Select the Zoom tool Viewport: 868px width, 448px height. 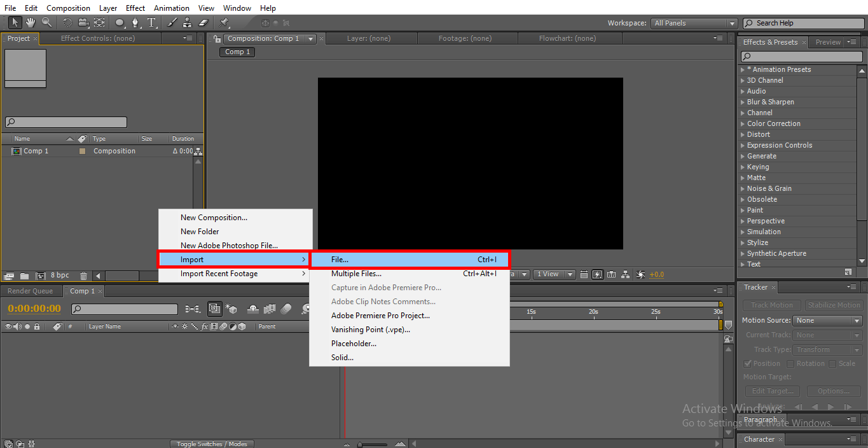point(46,23)
